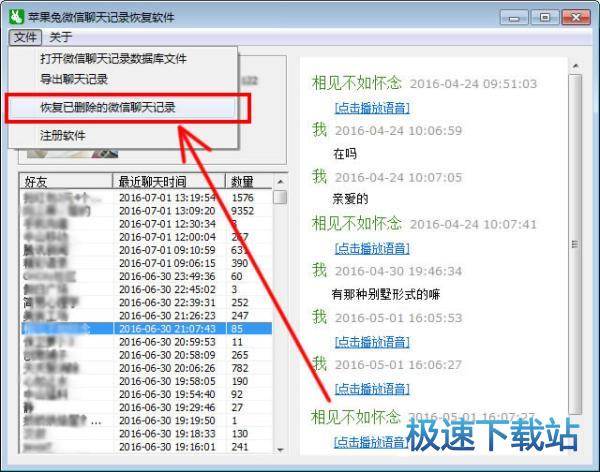600x472 pixels.
Task: Select row with time 2016-06-30 20:58:09
Action: (147, 355)
